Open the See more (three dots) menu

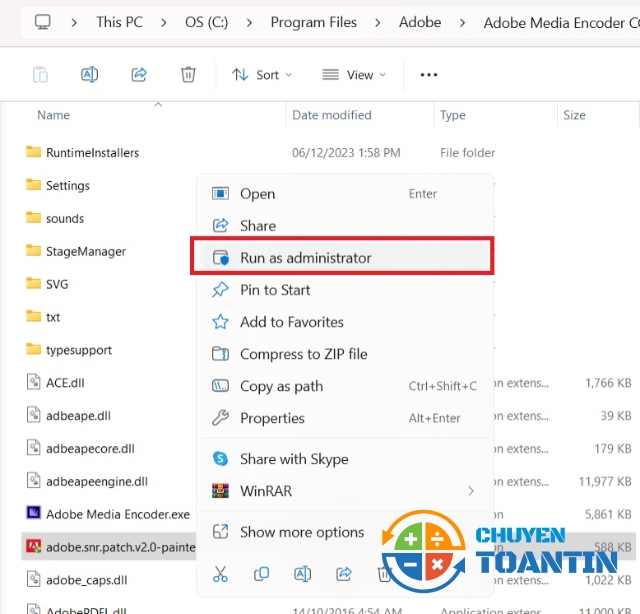429,75
